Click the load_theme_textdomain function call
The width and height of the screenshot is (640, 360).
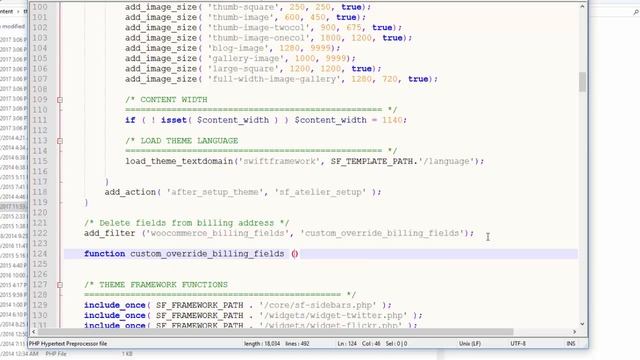coord(304,161)
